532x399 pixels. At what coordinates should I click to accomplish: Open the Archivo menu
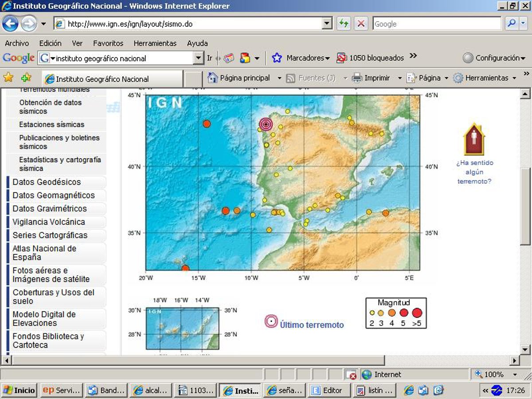tap(17, 43)
